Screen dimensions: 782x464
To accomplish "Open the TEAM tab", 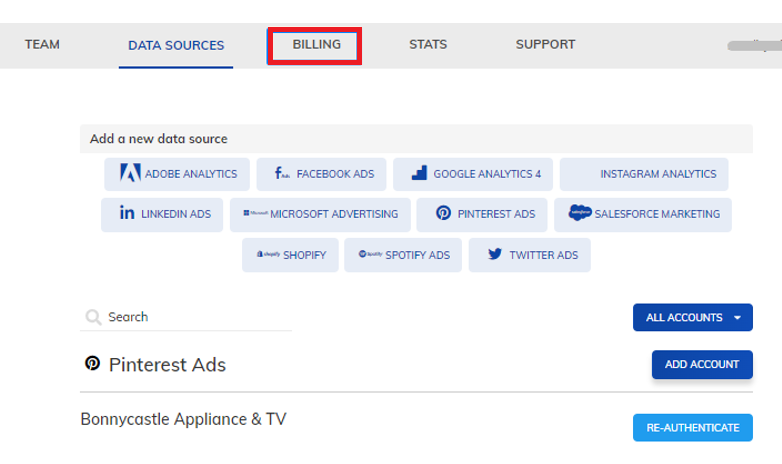I will tap(42, 44).
